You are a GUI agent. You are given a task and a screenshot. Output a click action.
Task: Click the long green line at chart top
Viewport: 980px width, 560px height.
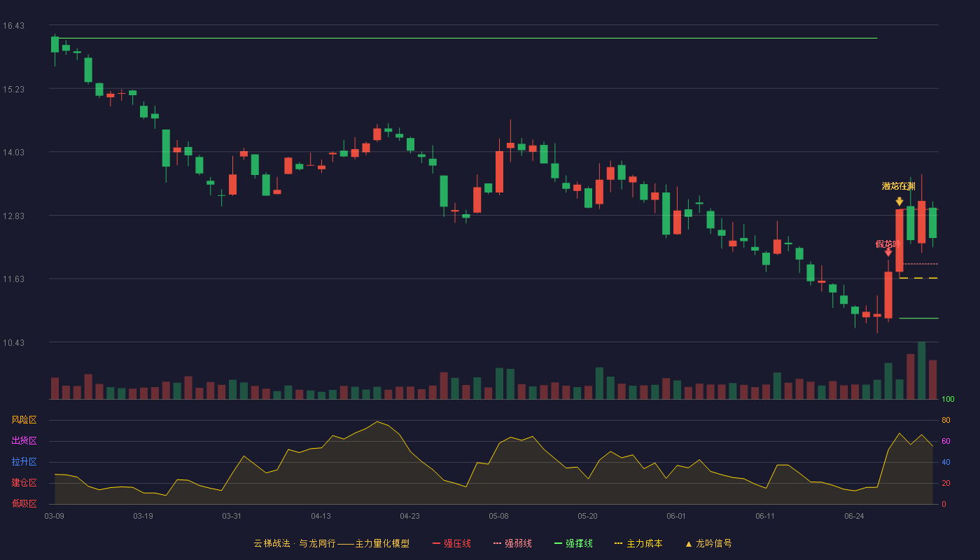[465, 38]
